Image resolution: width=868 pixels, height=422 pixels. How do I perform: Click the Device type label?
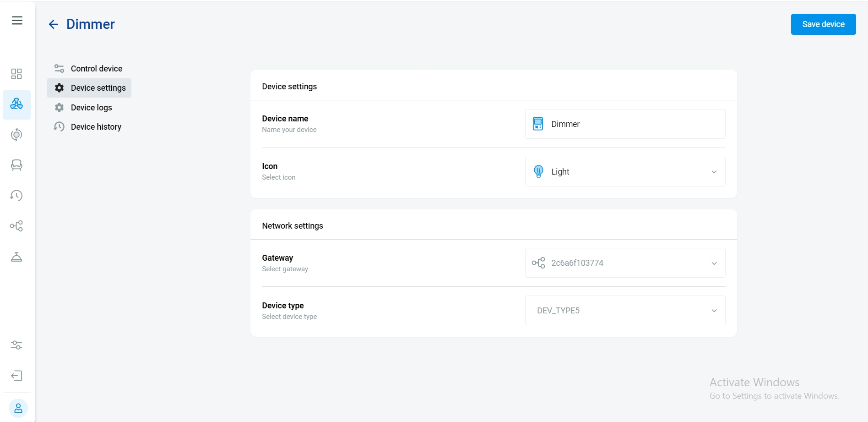(283, 306)
